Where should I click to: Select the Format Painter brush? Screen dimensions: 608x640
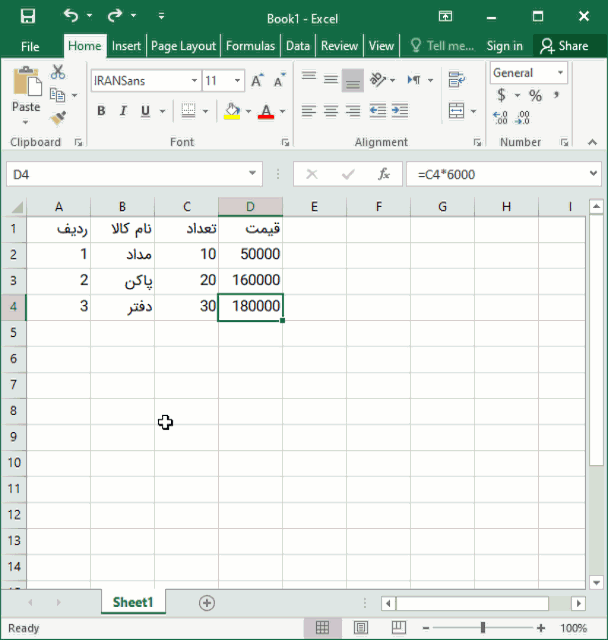pyautogui.click(x=58, y=117)
